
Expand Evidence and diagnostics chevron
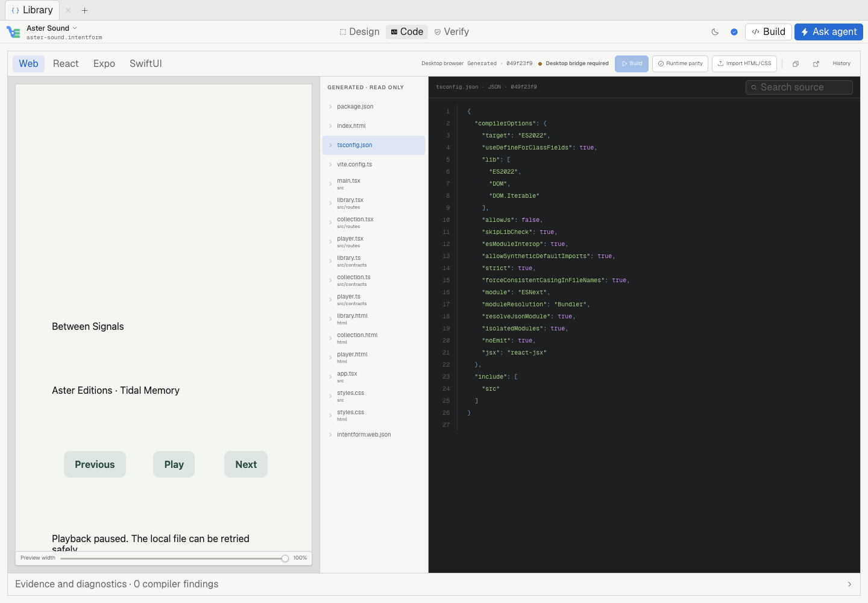(x=849, y=584)
